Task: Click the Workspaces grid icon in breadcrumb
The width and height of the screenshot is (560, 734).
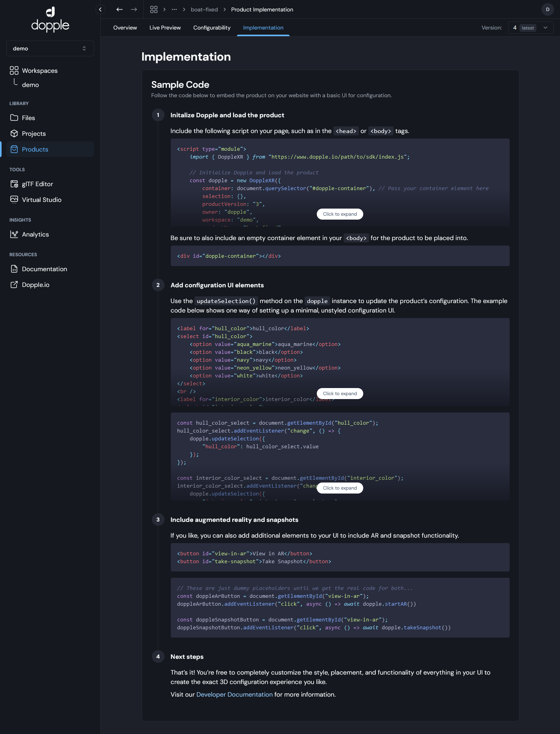Action: click(154, 9)
